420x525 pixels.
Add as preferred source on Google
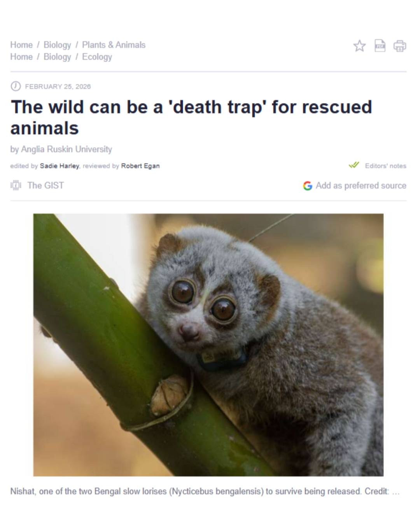pyautogui.click(x=361, y=185)
